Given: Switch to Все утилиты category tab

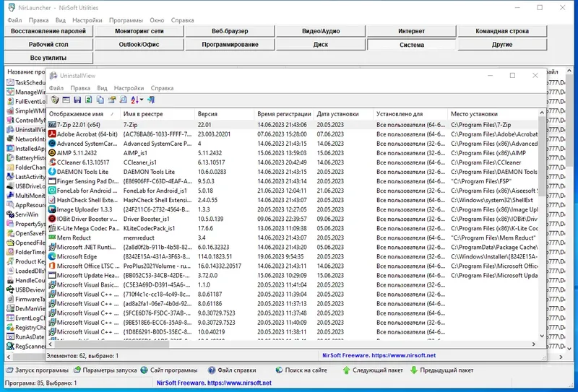Looking at the screenshot, I should (48, 58).
